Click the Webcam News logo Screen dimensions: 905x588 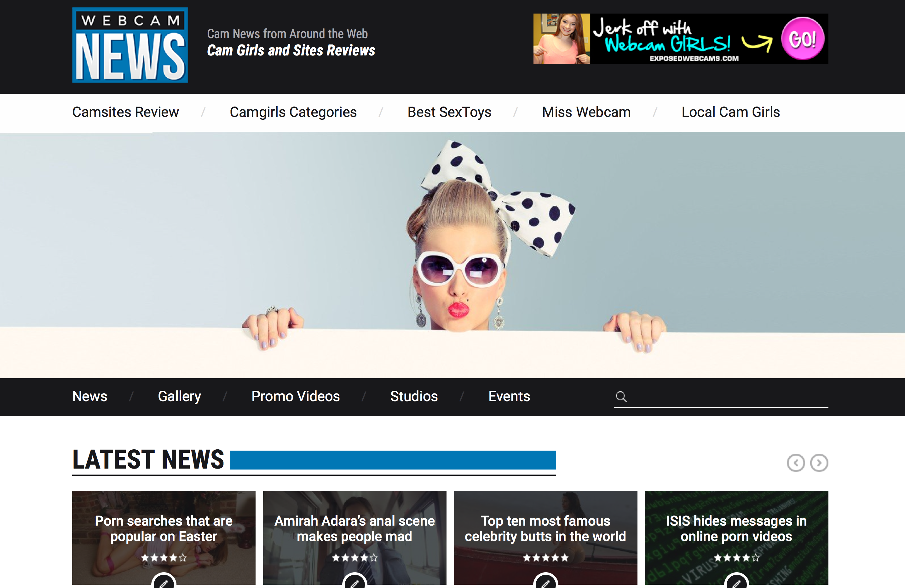130,45
